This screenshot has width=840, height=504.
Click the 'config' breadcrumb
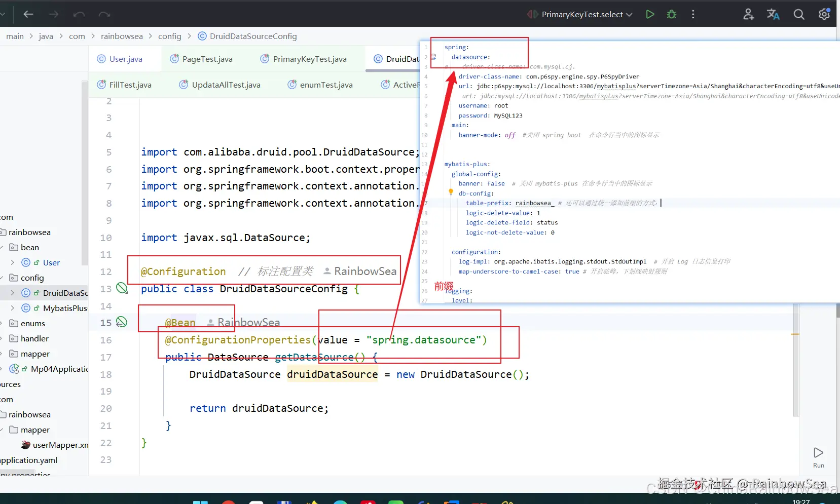170,36
